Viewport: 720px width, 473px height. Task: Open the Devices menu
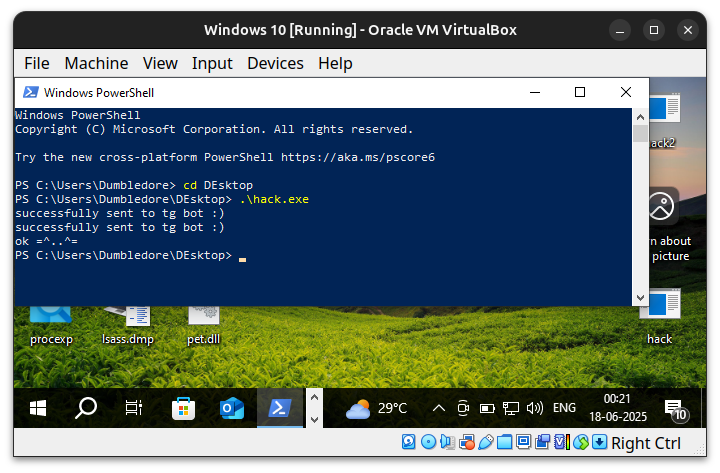click(275, 63)
